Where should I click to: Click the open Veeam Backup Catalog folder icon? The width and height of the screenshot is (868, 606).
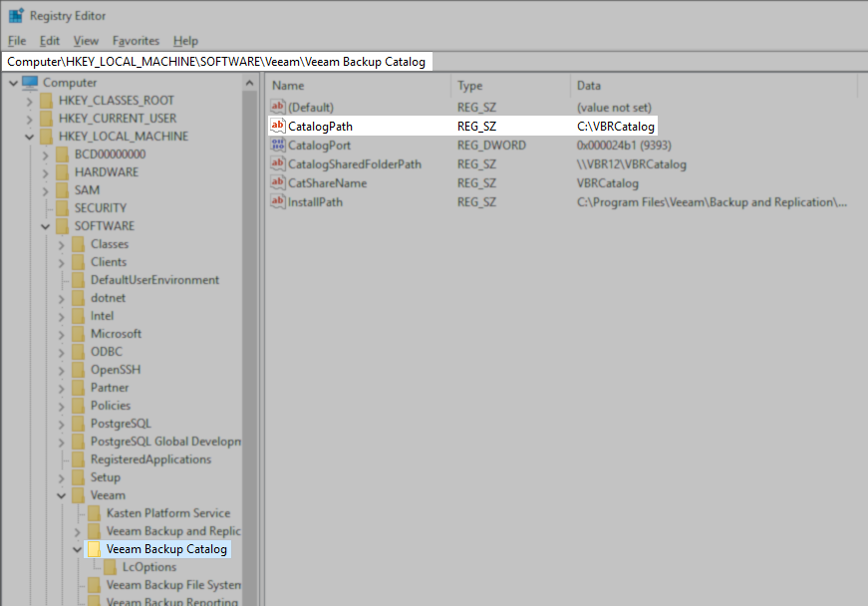tap(95, 549)
